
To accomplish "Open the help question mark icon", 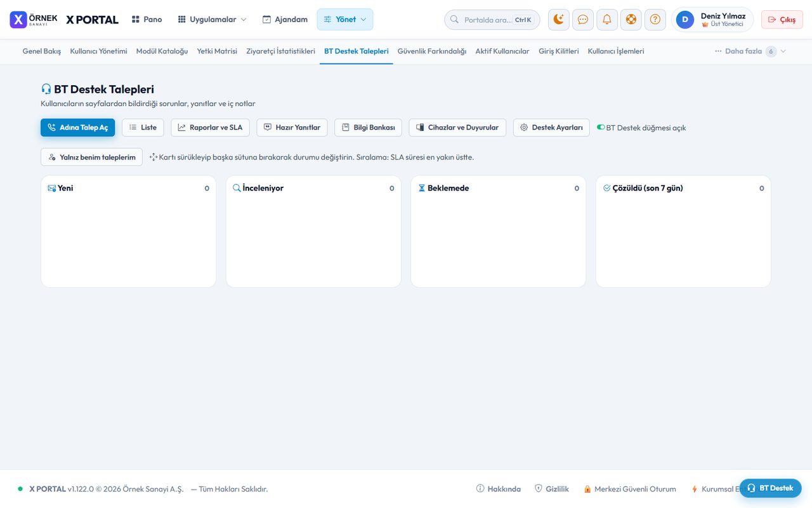I will coord(655,20).
